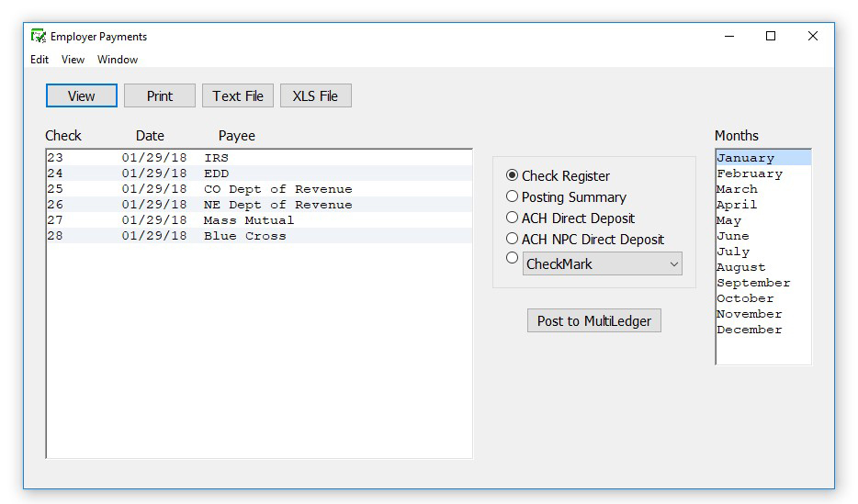Enable the ACH Direct Deposit option
Screen dimensions: 858x504
[513, 218]
